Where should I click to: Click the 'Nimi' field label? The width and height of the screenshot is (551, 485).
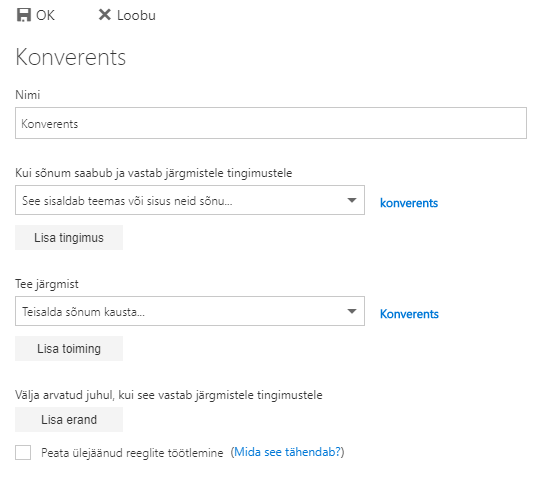28,95
